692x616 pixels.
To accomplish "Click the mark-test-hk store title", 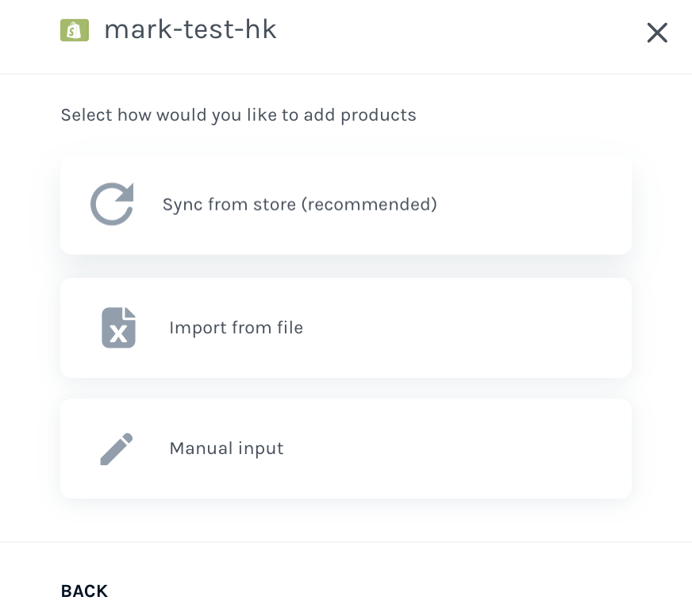I will coord(190,29).
